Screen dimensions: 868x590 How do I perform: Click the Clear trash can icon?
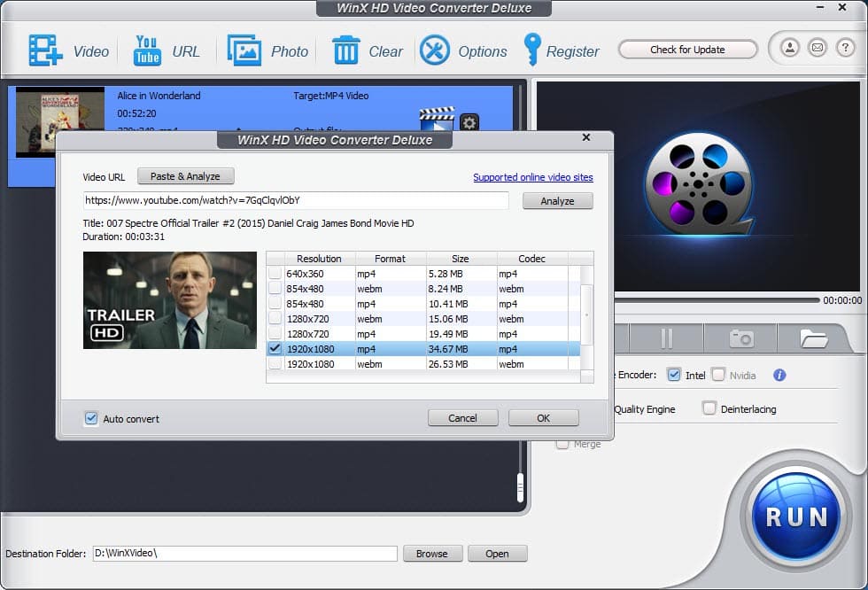click(346, 50)
